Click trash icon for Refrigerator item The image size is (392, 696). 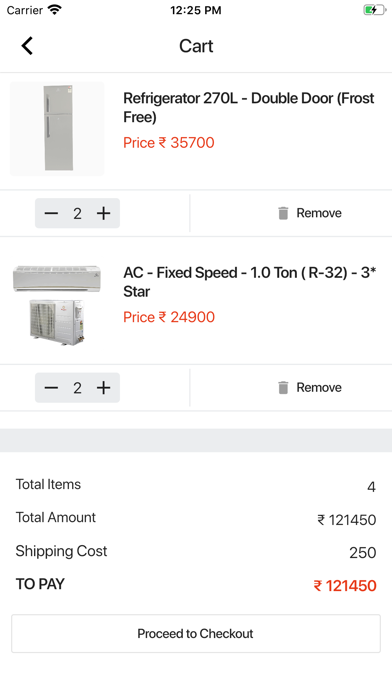(283, 213)
